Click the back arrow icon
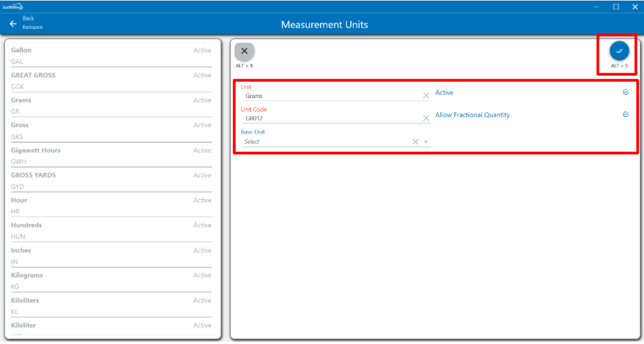 (x=13, y=24)
